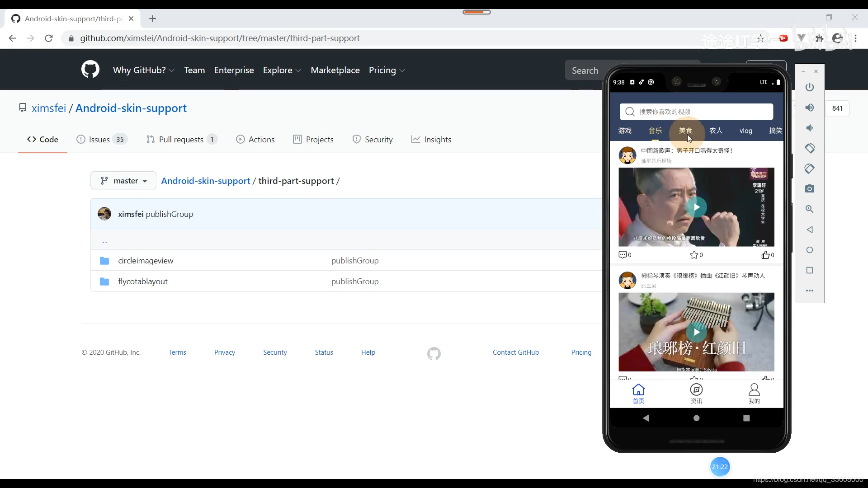Open Chrome three-dot menu
This screenshot has height=488, width=868.
(x=856, y=38)
